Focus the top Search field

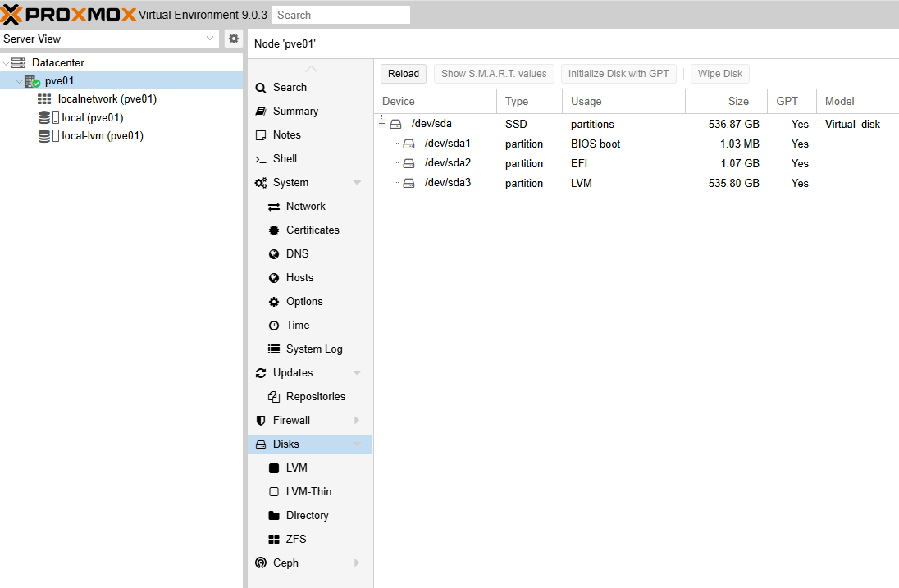[x=341, y=15]
